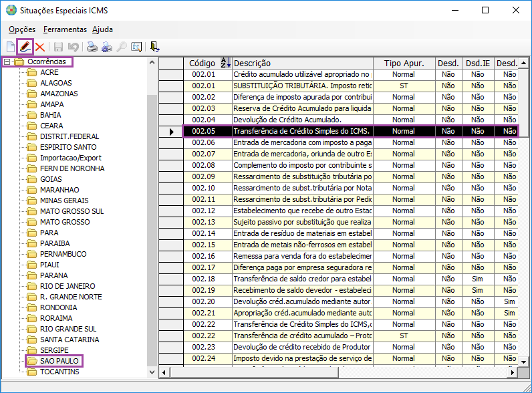Screen dimensions: 532x393
Task: Select SANTA CATARINA in the tree
Action: tap(70, 340)
